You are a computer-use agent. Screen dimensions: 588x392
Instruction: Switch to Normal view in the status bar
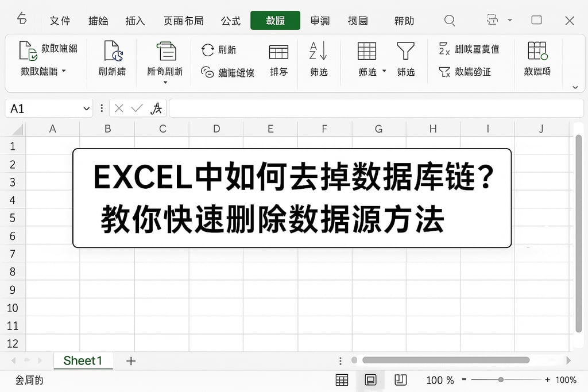(342, 380)
